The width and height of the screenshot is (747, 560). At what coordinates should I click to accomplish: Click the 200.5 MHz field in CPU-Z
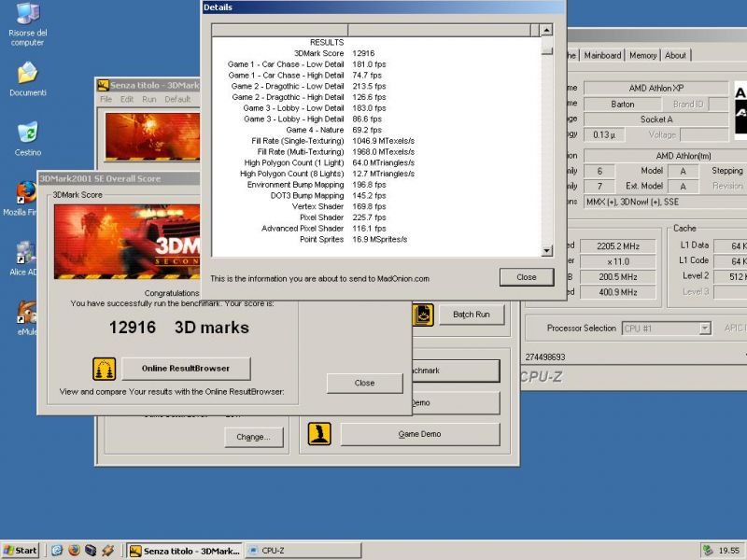[618, 276]
